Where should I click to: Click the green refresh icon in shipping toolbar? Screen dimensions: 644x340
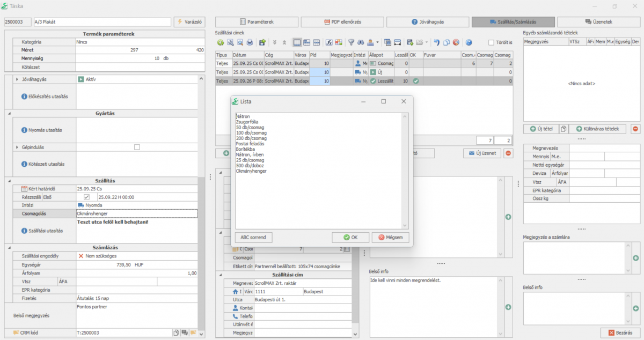pyautogui.click(x=221, y=42)
